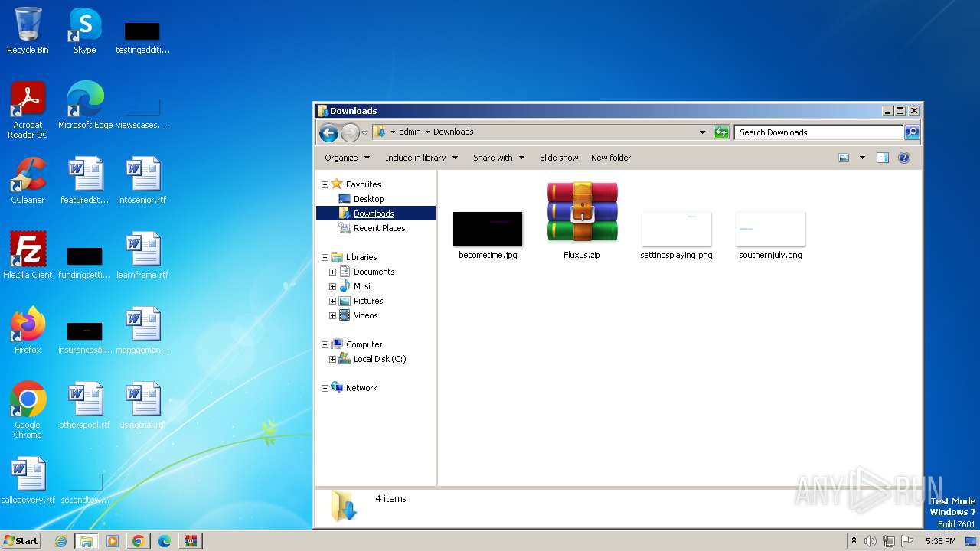Select the intosenior.rtf desktop file
Viewport: 980px width, 551px height.
coord(142,181)
